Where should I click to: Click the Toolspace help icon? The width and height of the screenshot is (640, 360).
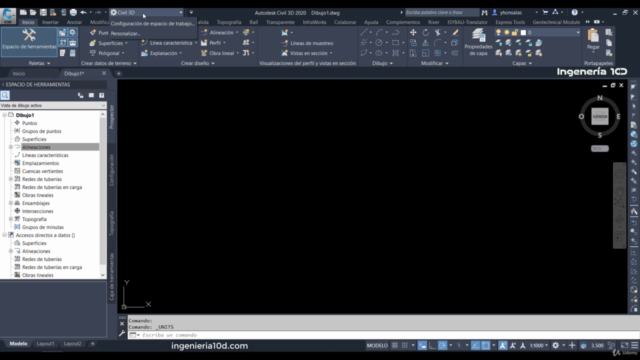pos(102,95)
